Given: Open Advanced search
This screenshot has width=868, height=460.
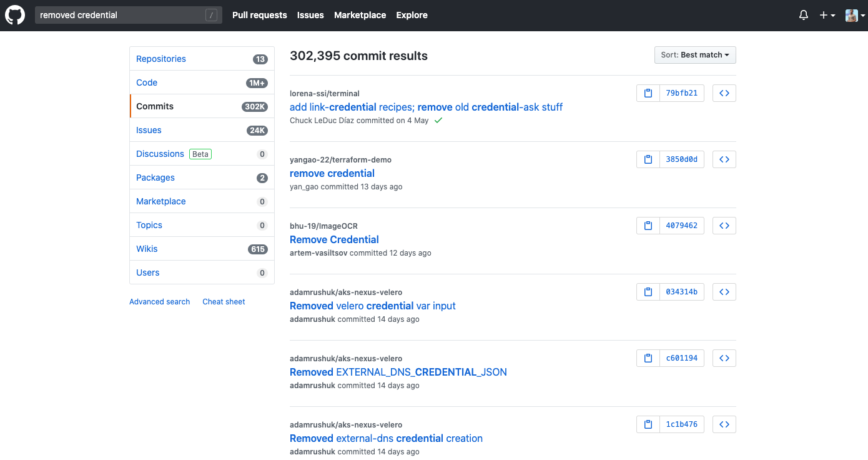Looking at the screenshot, I should (159, 301).
